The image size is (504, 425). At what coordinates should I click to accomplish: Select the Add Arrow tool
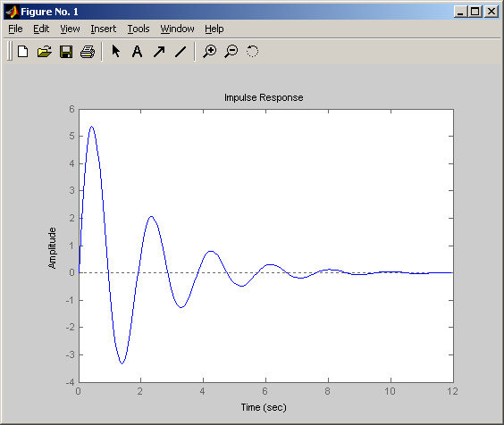click(159, 52)
